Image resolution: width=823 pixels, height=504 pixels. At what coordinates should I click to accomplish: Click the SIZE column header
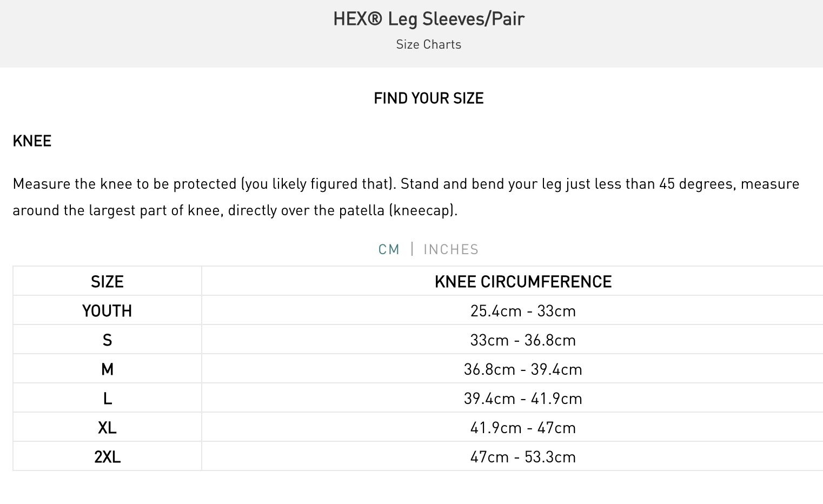point(107,282)
